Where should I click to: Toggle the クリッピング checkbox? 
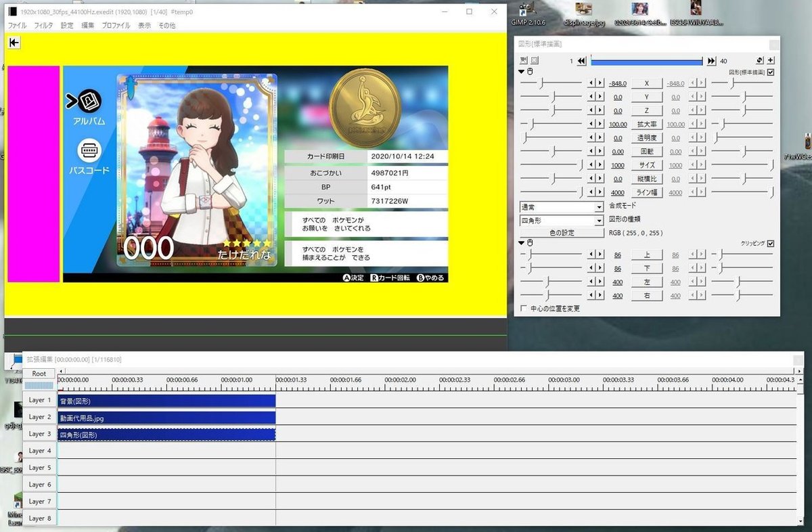(771, 243)
